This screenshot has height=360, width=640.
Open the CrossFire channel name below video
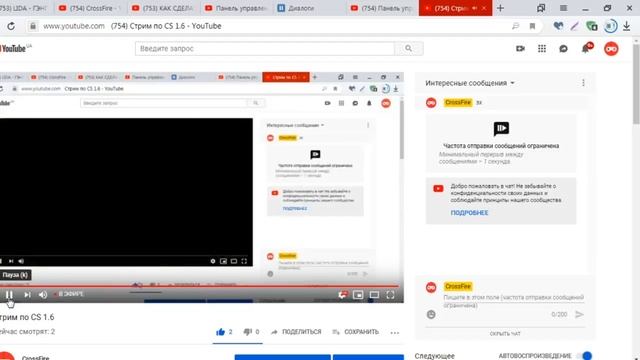(x=36, y=358)
